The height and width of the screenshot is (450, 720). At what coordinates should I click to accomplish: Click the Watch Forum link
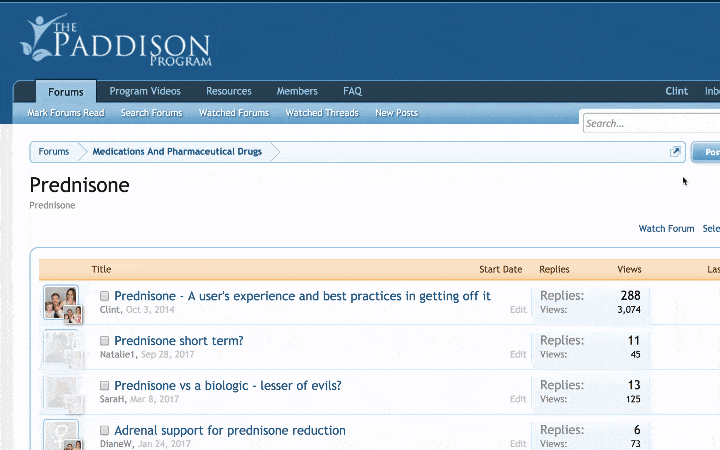666,229
